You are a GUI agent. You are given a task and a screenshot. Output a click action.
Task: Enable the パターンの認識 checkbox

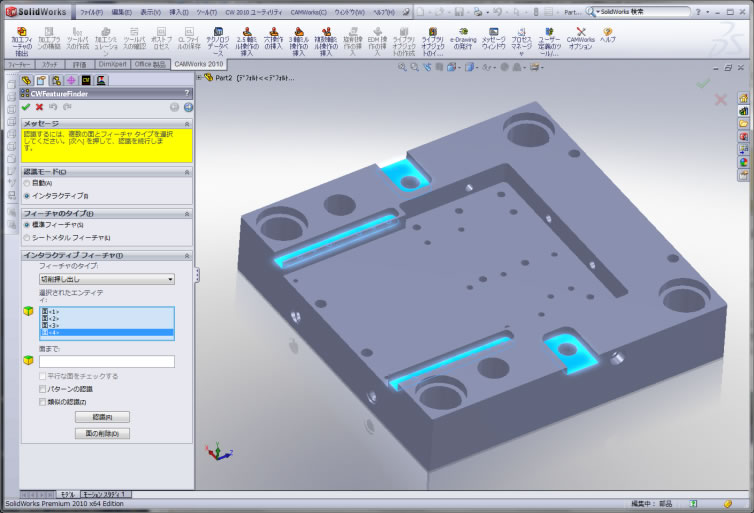tap(43, 388)
